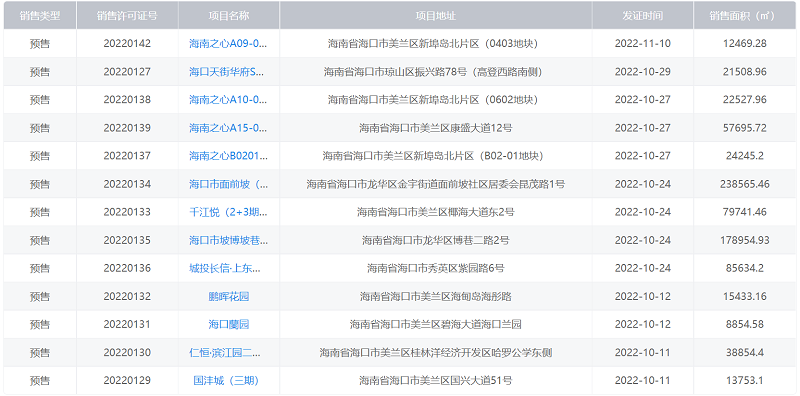This screenshot has width=800, height=396.
Task: Click sales area value 13753.1
Action: (744, 380)
